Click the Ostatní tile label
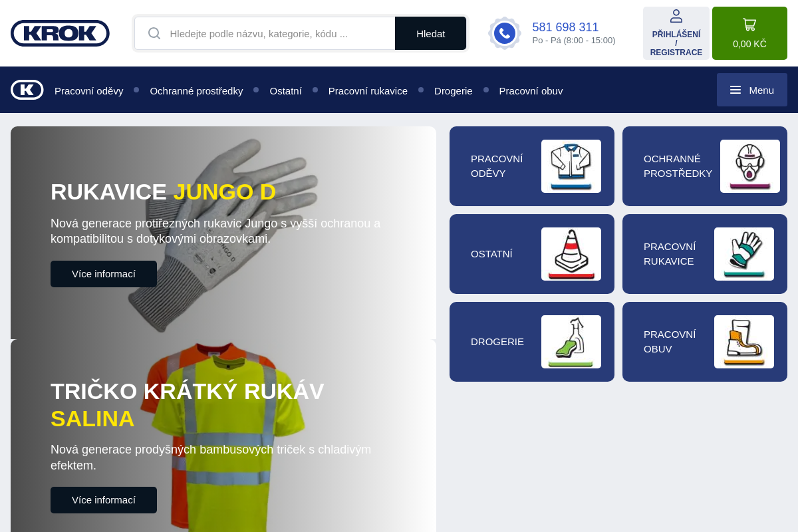 pos(491,254)
